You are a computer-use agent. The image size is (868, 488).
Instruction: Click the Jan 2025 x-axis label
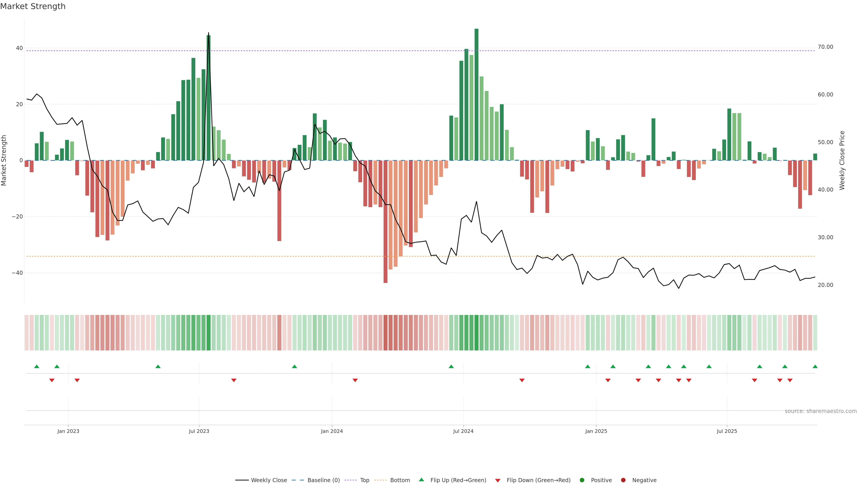click(x=596, y=431)
